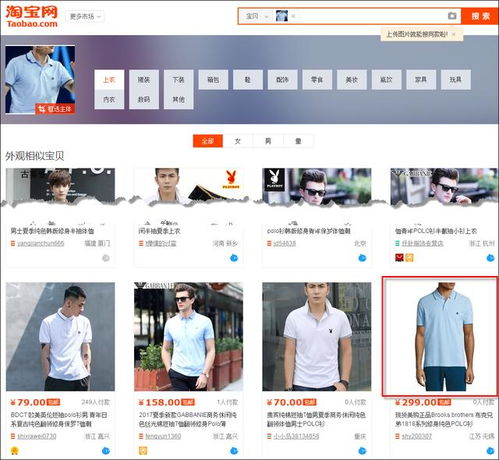Select the 美妆 category tile
The width and height of the screenshot is (499, 460).
point(352,80)
